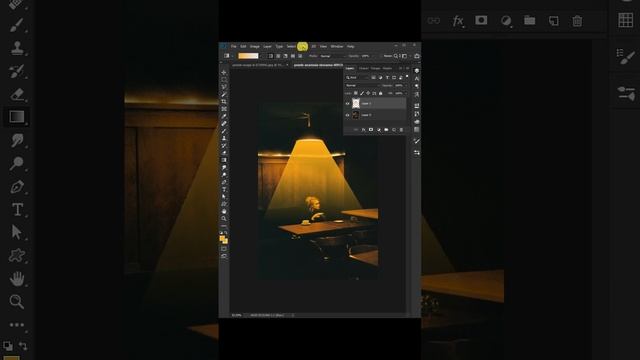The width and height of the screenshot is (640, 360).
Task: Click the large blurred folder icon at top right
Action: (x=529, y=20)
